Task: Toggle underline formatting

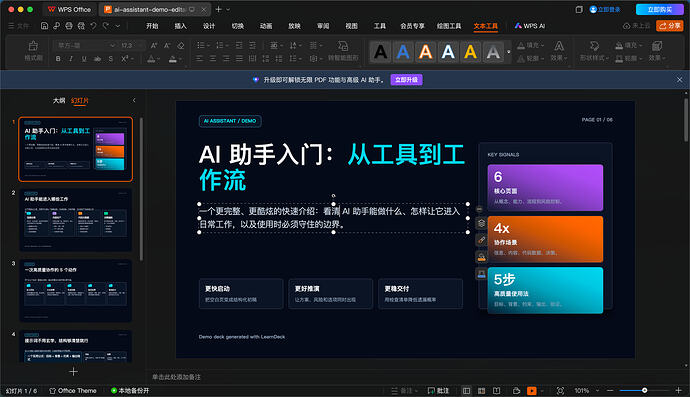Action: [x=84, y=59]
